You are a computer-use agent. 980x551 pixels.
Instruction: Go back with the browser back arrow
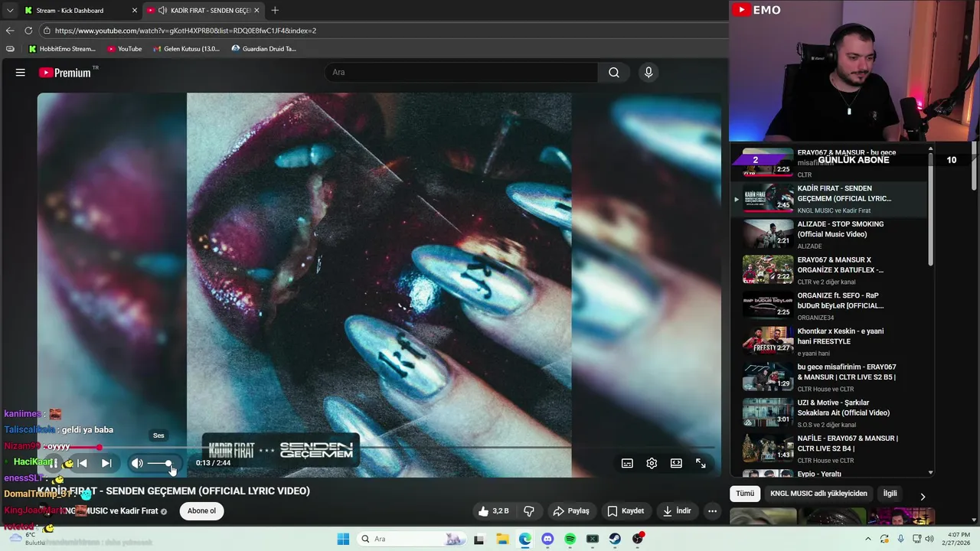[x=10, y=31]
